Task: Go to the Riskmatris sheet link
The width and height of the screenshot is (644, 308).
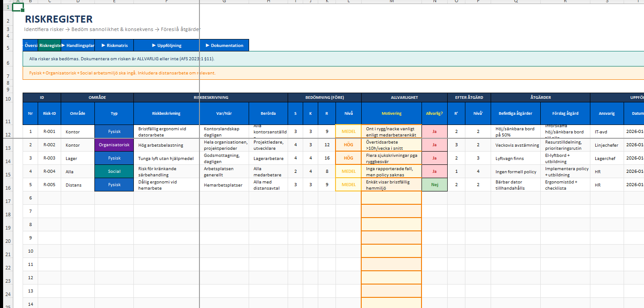Action: (114, 45)
